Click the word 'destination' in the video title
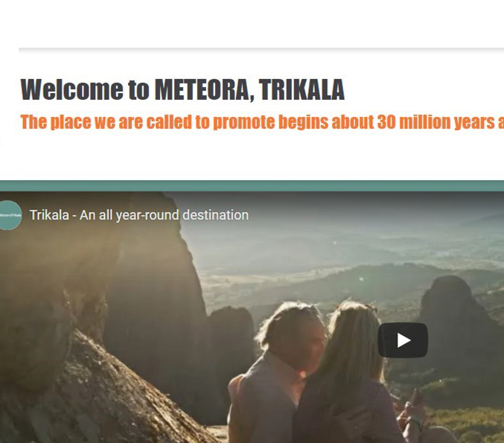504x443 pixels. pyautogui.click(x=215, y=215)
